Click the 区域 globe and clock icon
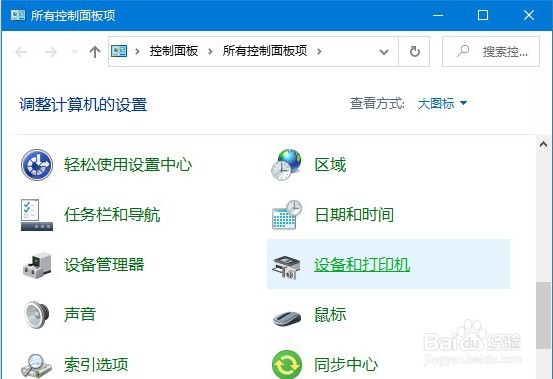The width and height of the screenshot is (553, 379). 286,165
